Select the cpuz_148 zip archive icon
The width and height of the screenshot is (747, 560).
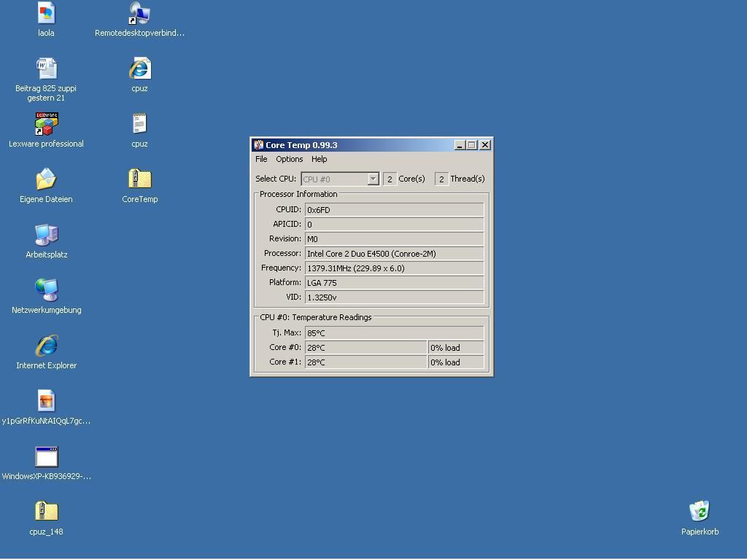pyautogui.click(x=46, y=511)
